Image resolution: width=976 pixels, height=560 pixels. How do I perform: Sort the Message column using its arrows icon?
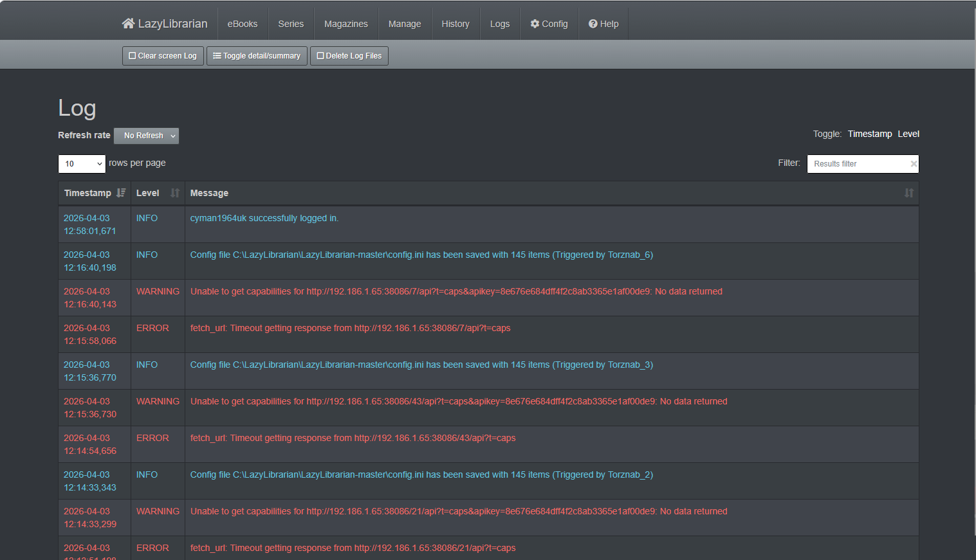pos(908,193)
